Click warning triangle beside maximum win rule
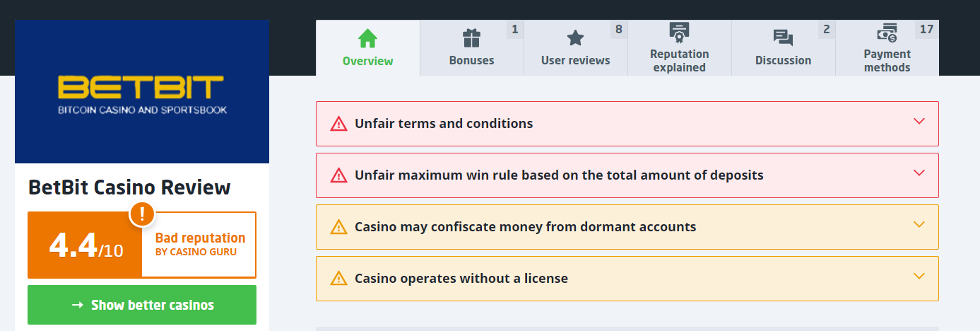 tap(339, 175)
